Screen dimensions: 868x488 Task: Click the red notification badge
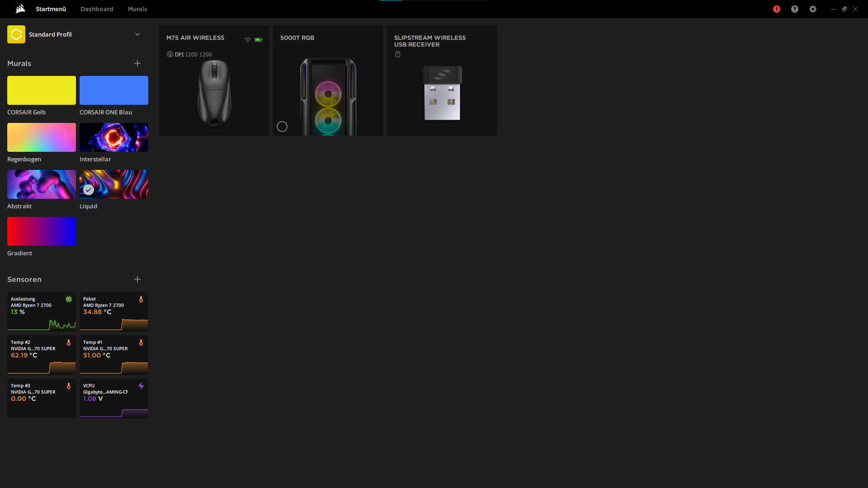[x=777, y=9]
